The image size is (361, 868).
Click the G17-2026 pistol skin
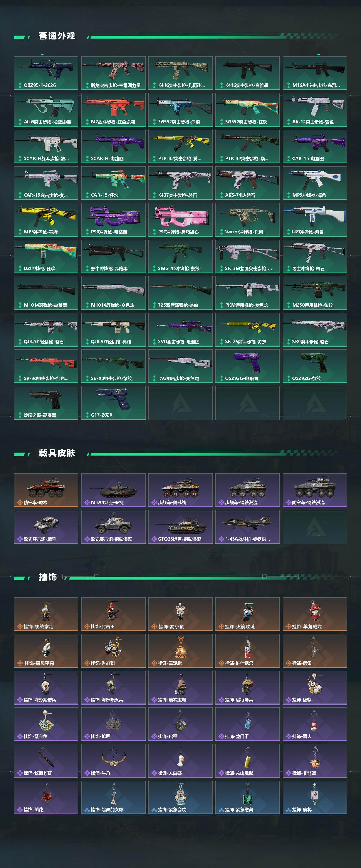[113, 403]
